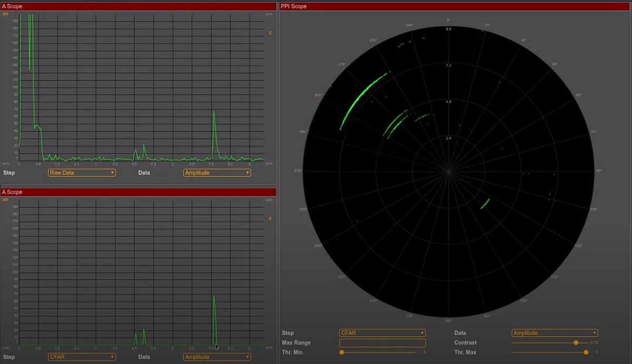Click the bottom-right auto label in bottom A Scope
This screenshot has width=632, height=364.
coord(269,348)
